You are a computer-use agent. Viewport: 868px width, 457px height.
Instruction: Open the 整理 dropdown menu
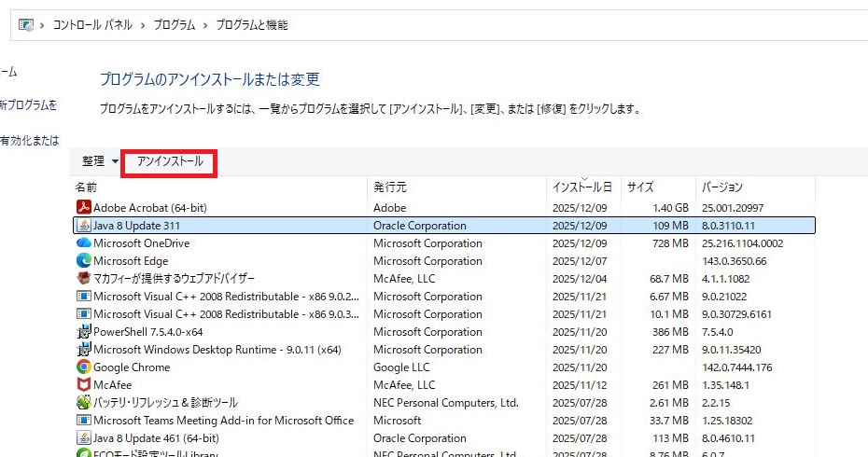pyautogui.click(x=100, y=161)
